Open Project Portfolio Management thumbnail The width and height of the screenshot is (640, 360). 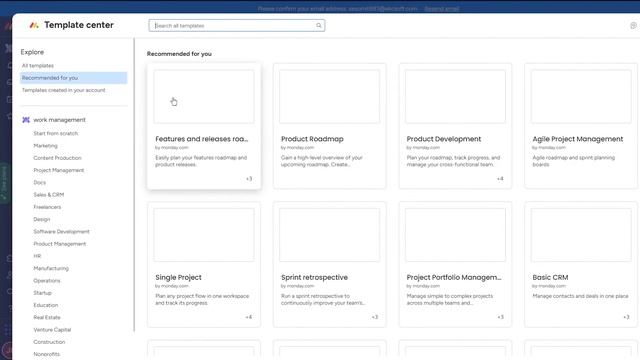click(456, 235)
